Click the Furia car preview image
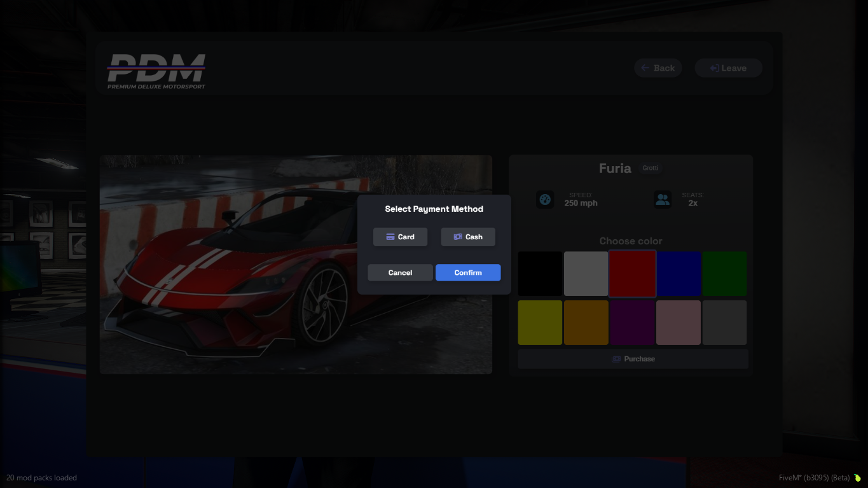868x488 pixels. (296, 265)
